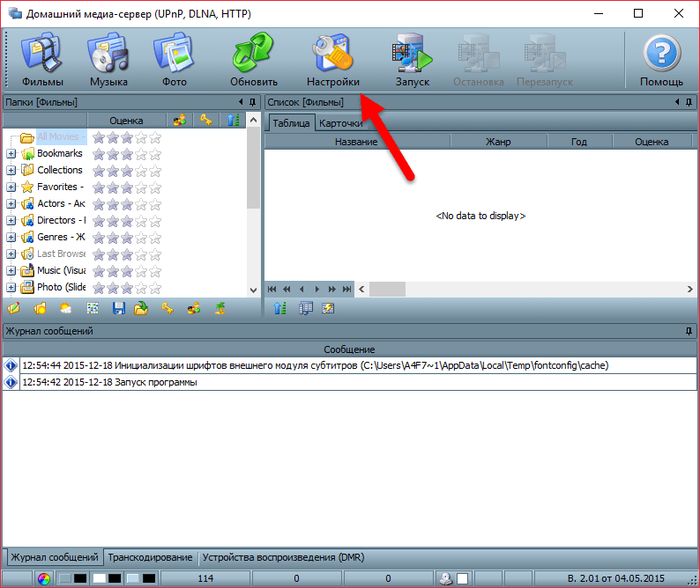Viewport: 700px width, 588px height.
Task: Switch to the Карточки tab
Action: [x=342, y=123]
